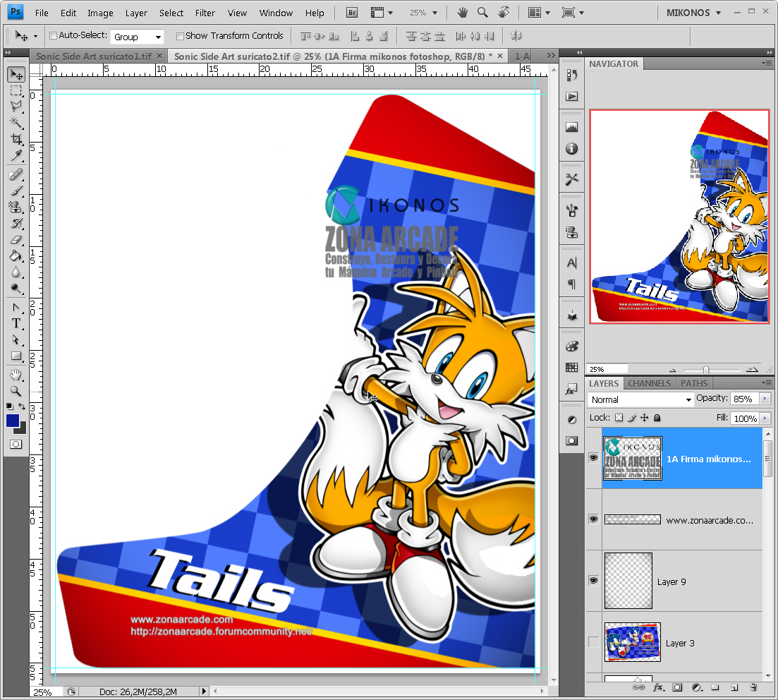
Task: Toggle Quick Mask mode
Action: (16, 445)
